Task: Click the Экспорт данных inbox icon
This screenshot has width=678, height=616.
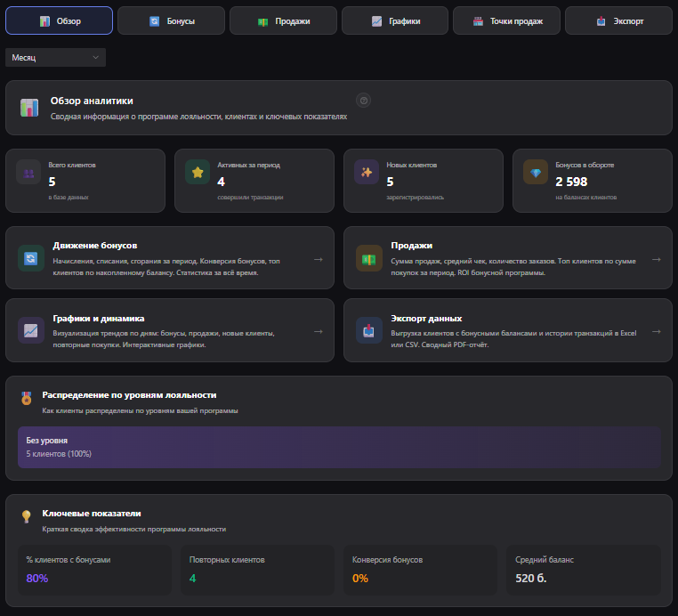Action: 368,330
